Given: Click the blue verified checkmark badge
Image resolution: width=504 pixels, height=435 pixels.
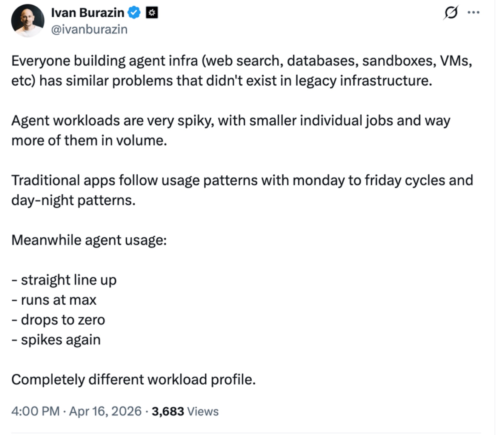Looking at the screenshot, I should 134,13.
